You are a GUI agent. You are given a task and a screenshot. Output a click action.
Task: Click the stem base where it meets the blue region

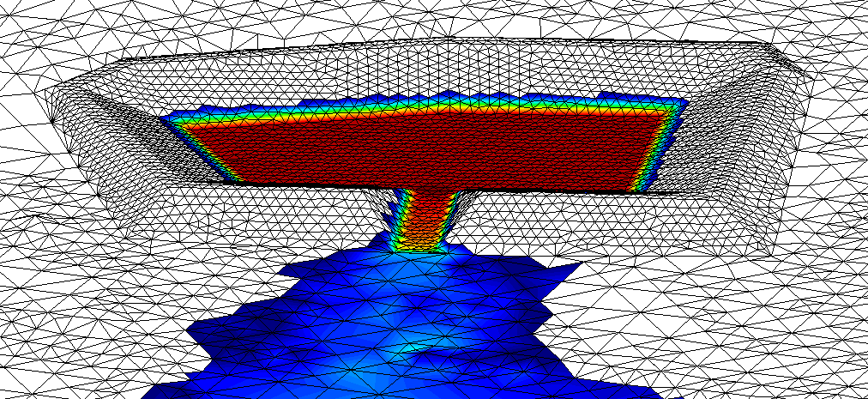tap(420, 249)
